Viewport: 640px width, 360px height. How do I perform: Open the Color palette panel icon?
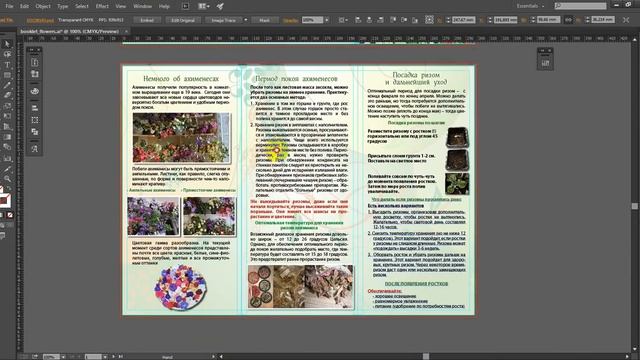(35, 91)
